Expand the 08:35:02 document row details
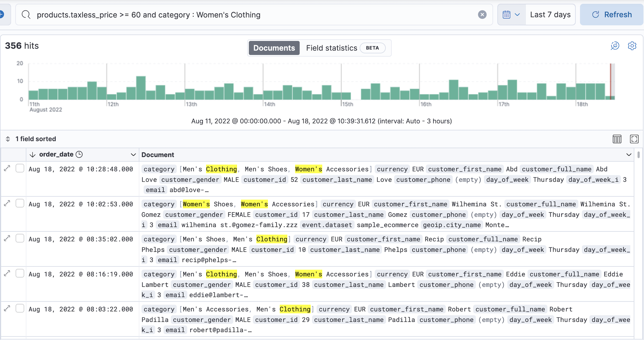 (x=7, y=238)
